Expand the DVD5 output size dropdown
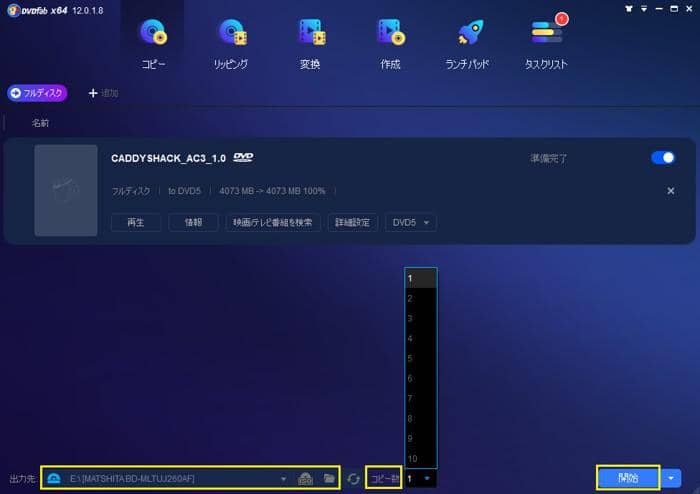The height and width of the screenshot is (494, 700). 411,222
